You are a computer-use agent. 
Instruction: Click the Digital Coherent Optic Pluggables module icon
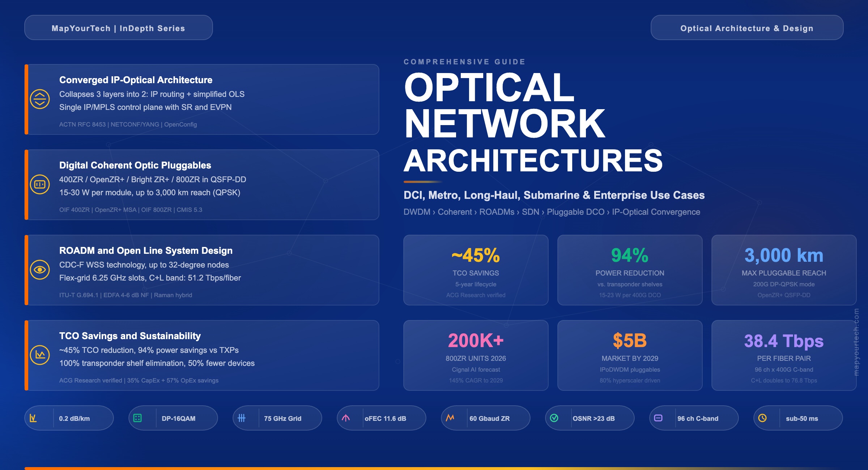40,184
